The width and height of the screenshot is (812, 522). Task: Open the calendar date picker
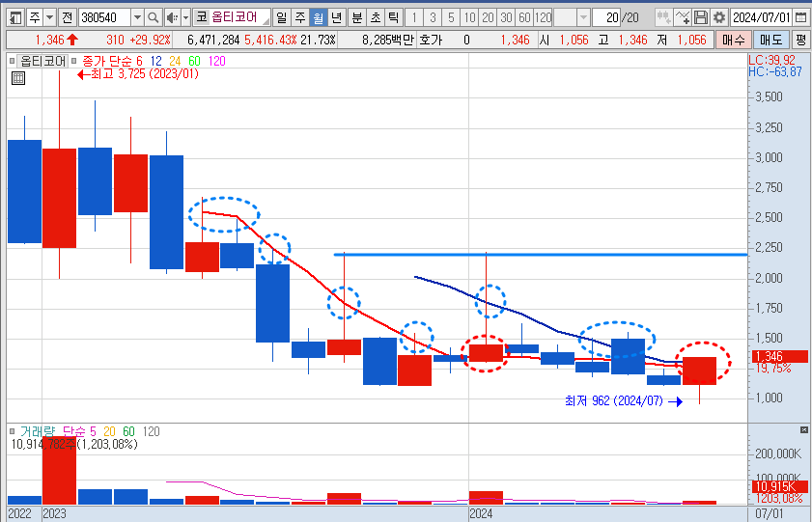(x=800, y=17)
